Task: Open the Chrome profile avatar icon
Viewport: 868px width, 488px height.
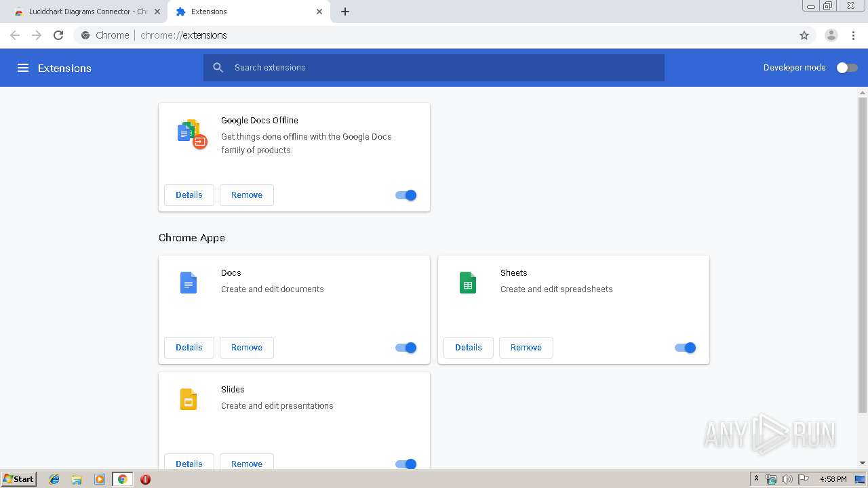Action: 831,35
